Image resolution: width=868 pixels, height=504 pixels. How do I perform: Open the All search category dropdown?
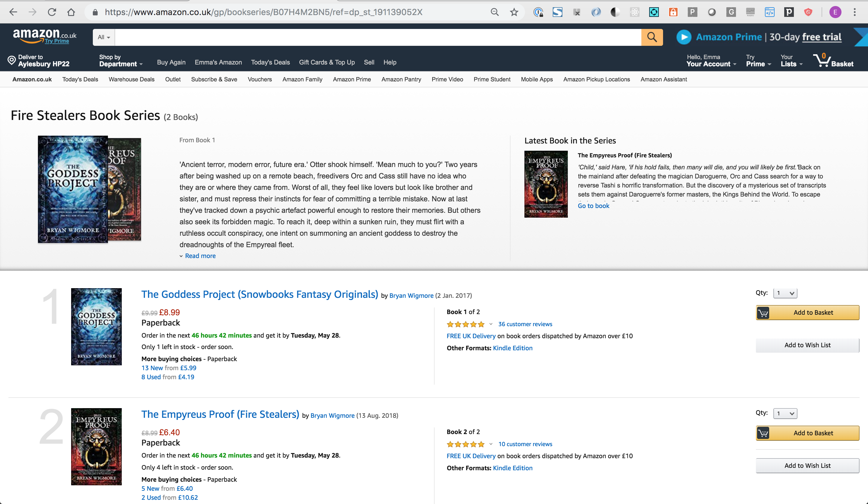pos(104,37)
